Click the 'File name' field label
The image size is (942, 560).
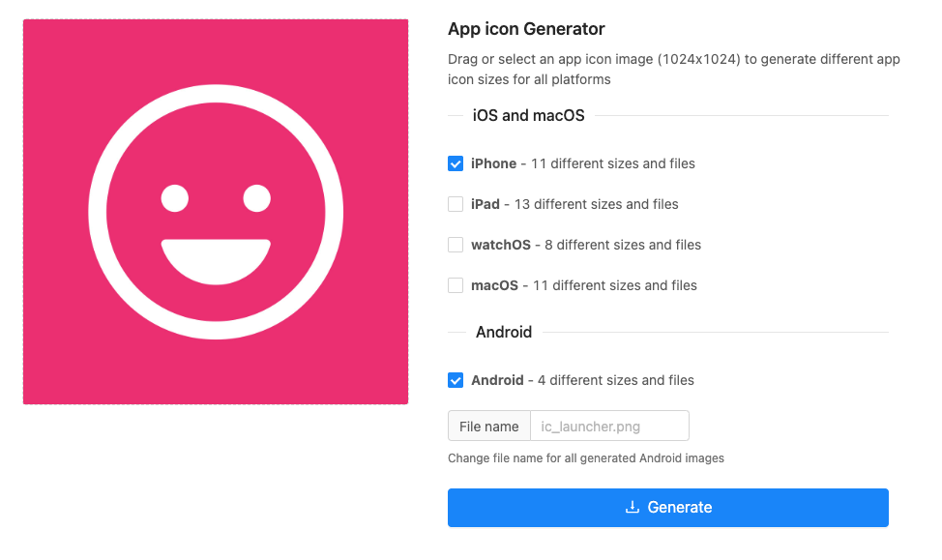(x=489, y=426)
